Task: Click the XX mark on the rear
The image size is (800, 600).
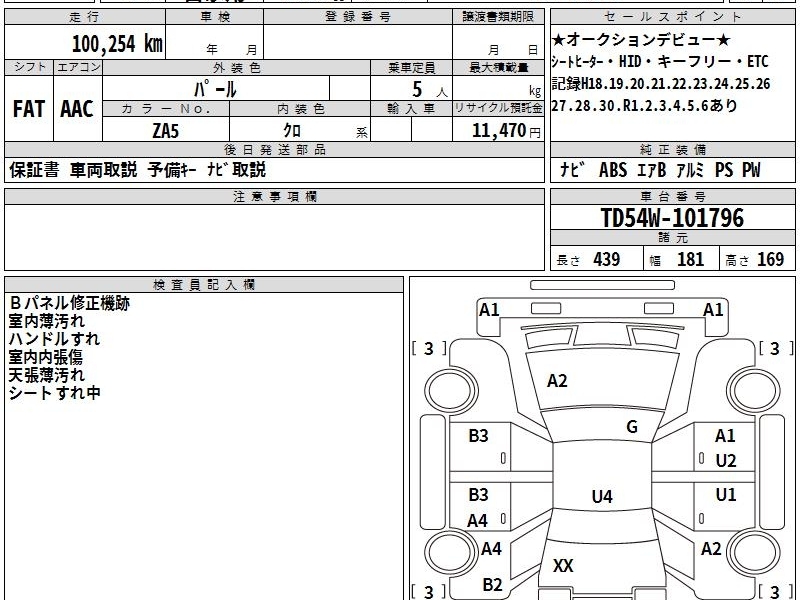Action: (x=563, y=565)
